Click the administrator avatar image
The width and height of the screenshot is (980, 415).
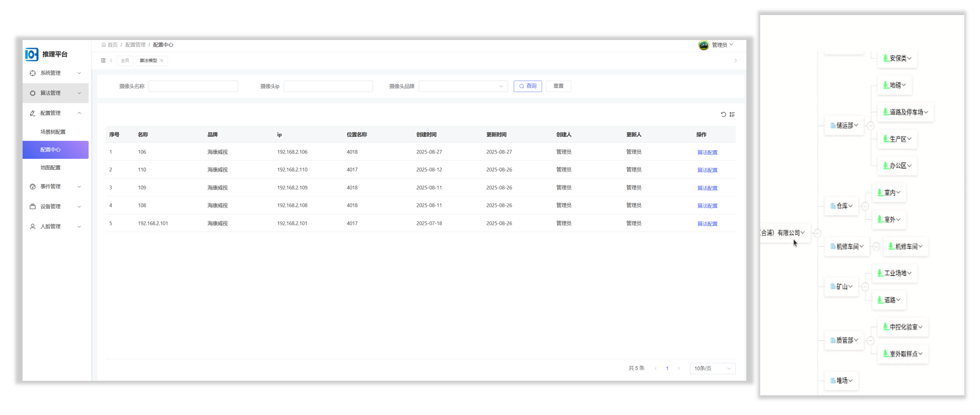(703, 45)
